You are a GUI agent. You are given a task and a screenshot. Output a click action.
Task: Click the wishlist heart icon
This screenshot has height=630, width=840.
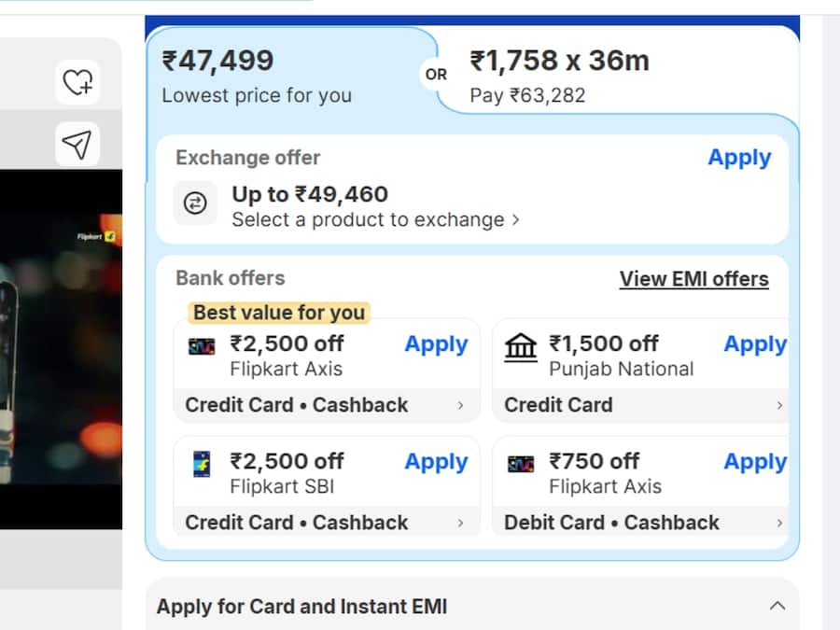[77, 83]
